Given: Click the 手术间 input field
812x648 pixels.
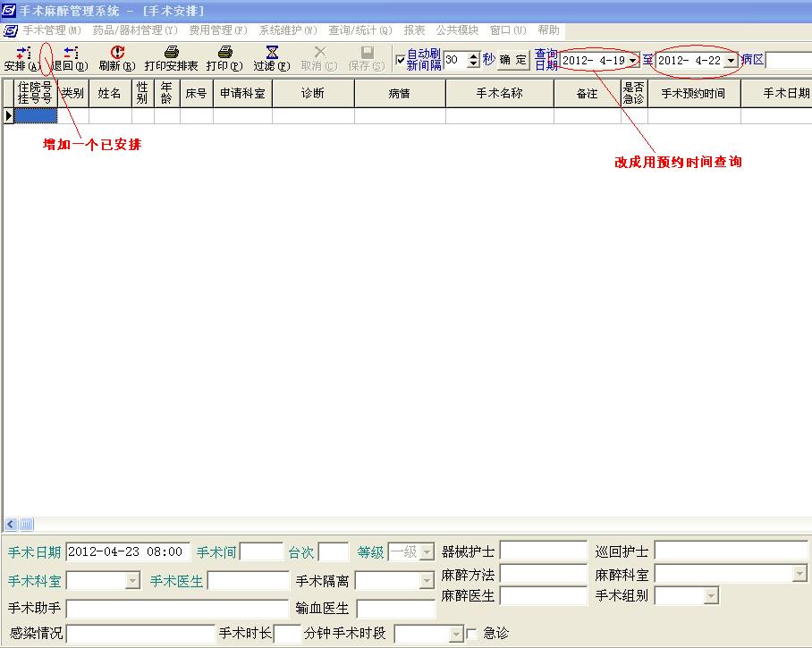Looking at the screenshot, I should pyautogui.click(x=261, y=552).
